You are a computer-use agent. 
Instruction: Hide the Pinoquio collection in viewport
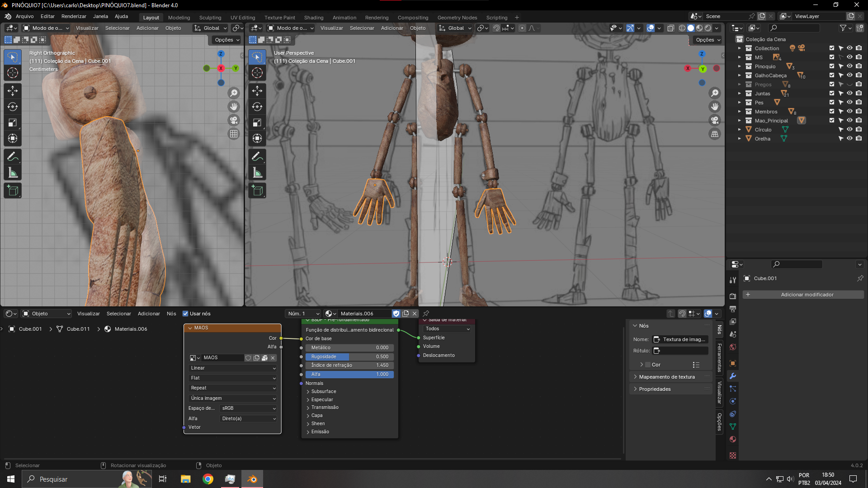click(849, 66)
